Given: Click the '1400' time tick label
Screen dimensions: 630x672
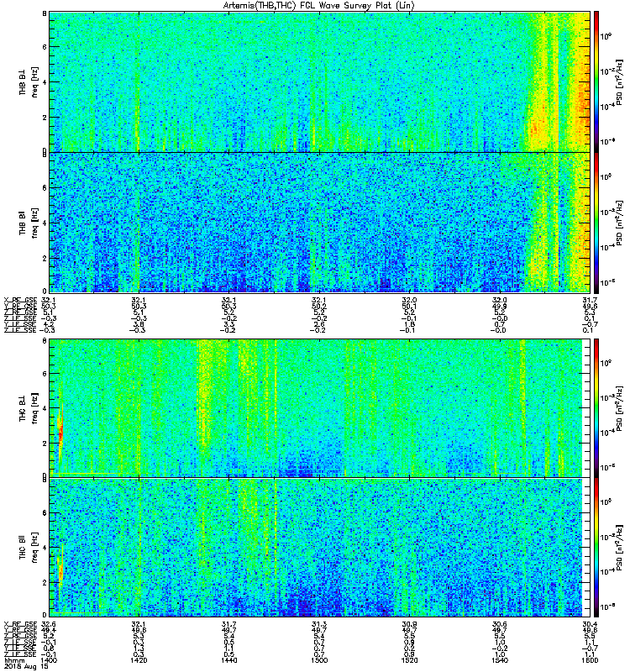Looking at the screenshot, I should 49,660.
